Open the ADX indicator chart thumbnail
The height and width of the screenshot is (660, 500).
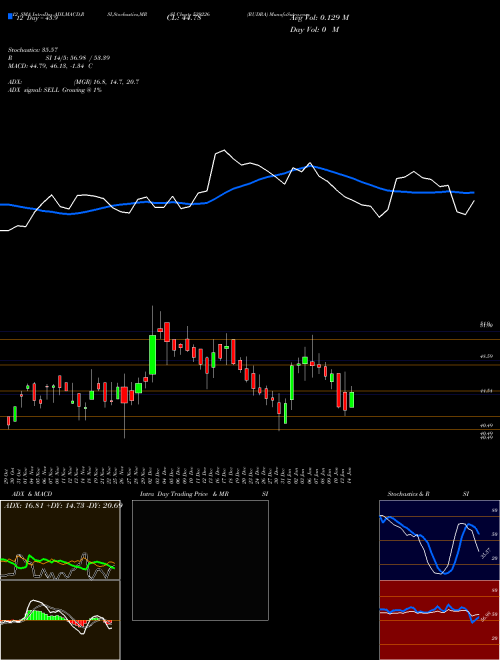(60, 540)
